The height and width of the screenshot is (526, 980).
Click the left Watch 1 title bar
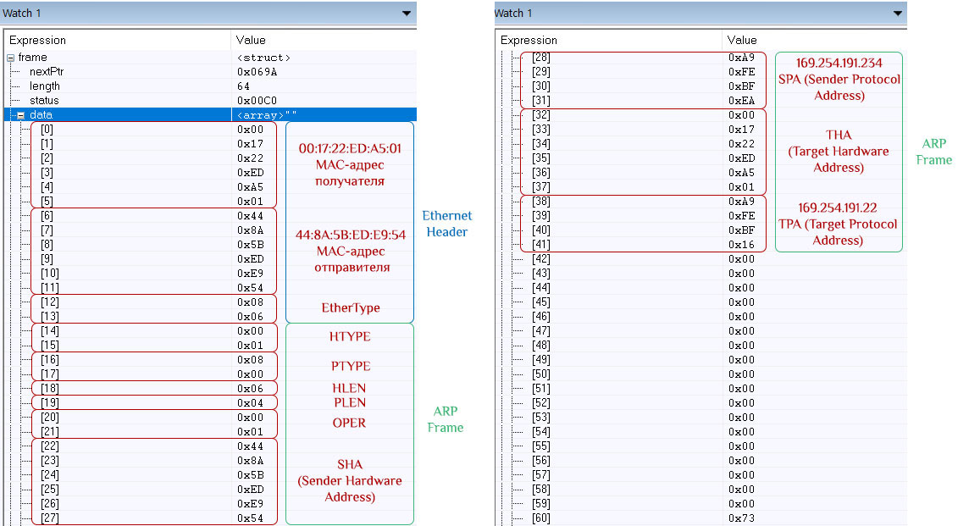click(x=169, y=13)
